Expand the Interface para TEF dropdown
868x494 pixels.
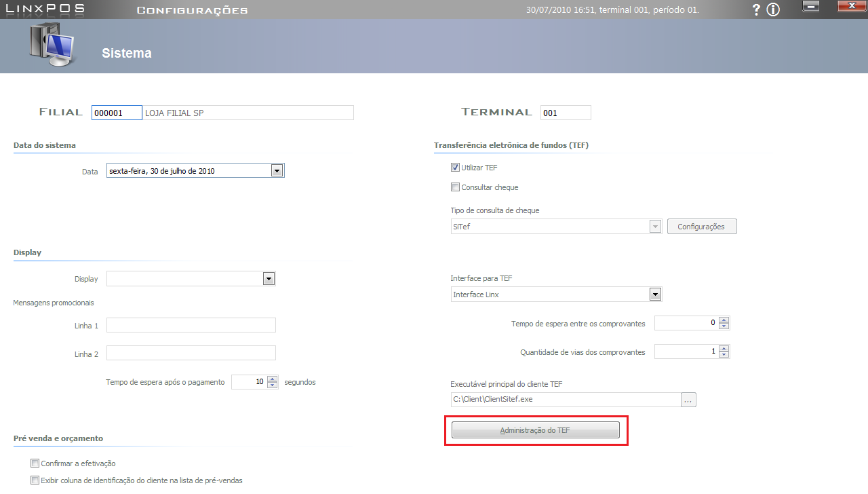pos(655,294)
